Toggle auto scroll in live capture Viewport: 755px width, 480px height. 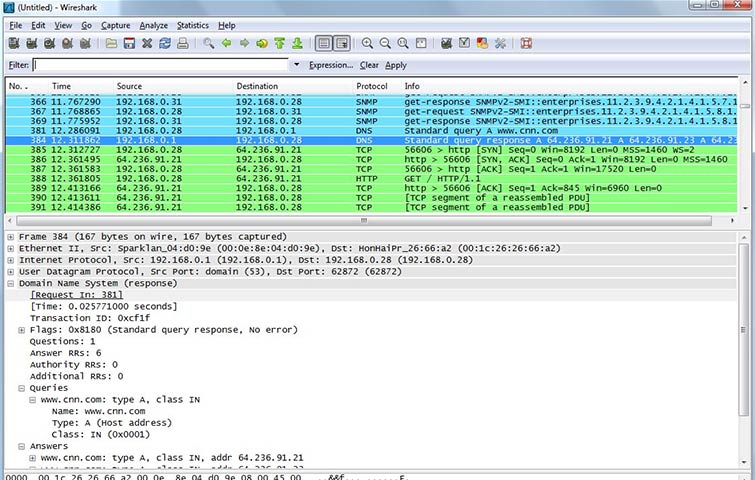342,43
